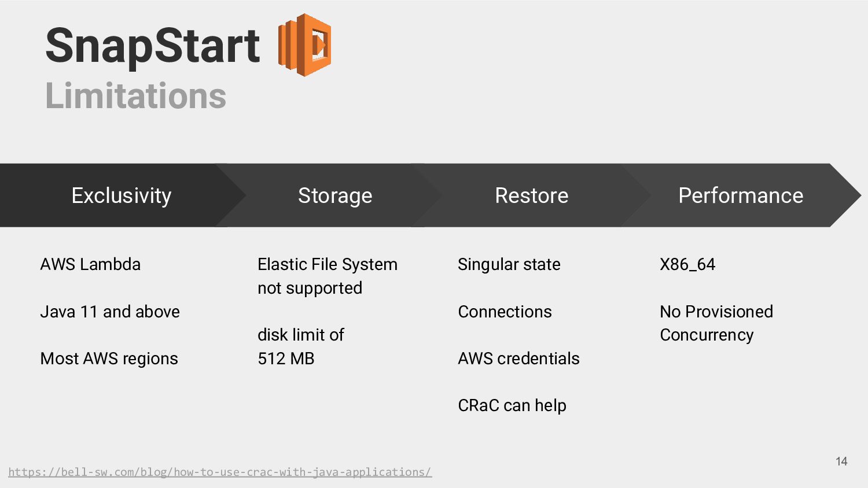The image size is (868, 488).
Task: Click the X86_64 text item
Action: (687, 264)
